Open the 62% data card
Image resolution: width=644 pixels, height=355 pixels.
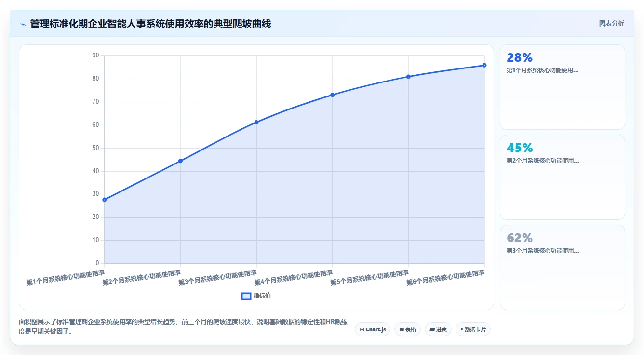(x=562, y=268)
